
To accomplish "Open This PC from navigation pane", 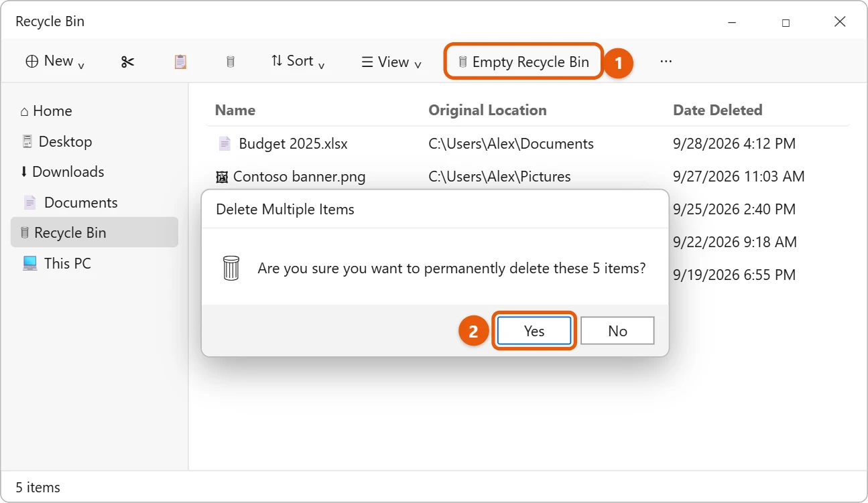I will pyautogui.click(x=95, y=263).
